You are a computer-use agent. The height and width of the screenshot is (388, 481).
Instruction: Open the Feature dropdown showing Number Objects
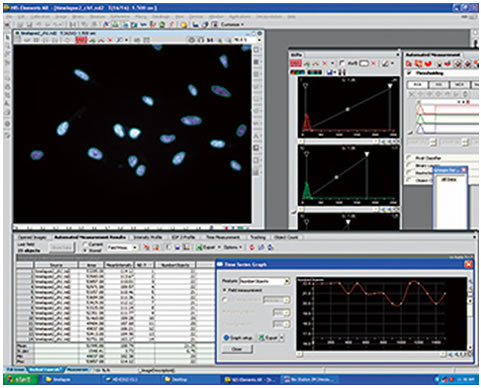coord(265,281)
